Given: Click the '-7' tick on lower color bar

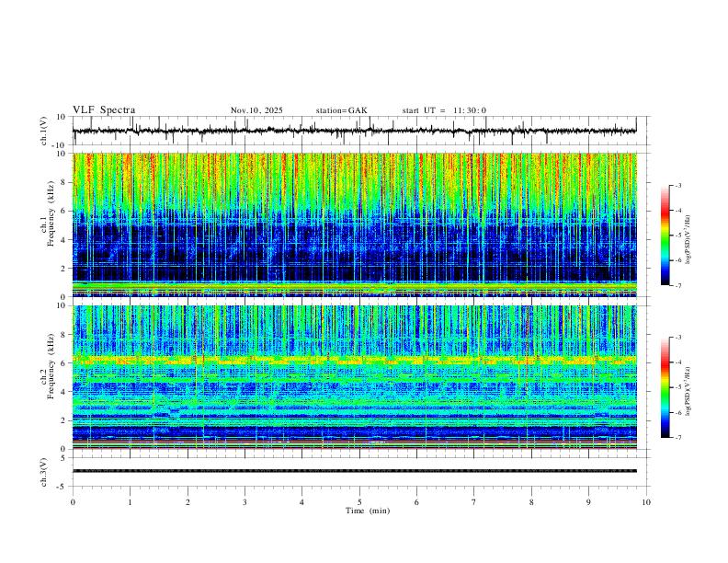Looking at the screenshot, I should pos(677,438).
